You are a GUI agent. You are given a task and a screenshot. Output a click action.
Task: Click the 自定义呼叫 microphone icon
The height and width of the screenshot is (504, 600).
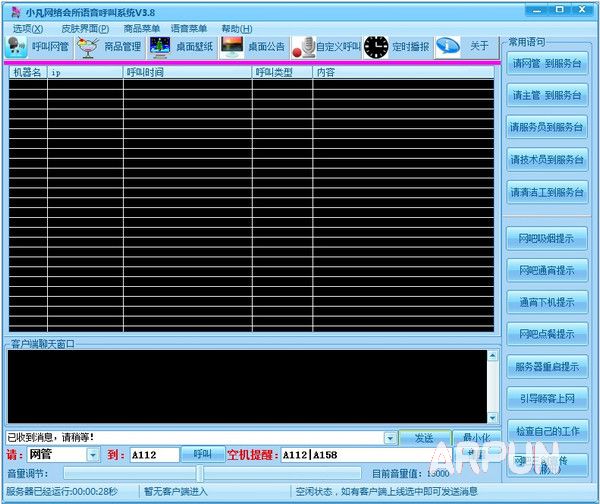[303, 46]
